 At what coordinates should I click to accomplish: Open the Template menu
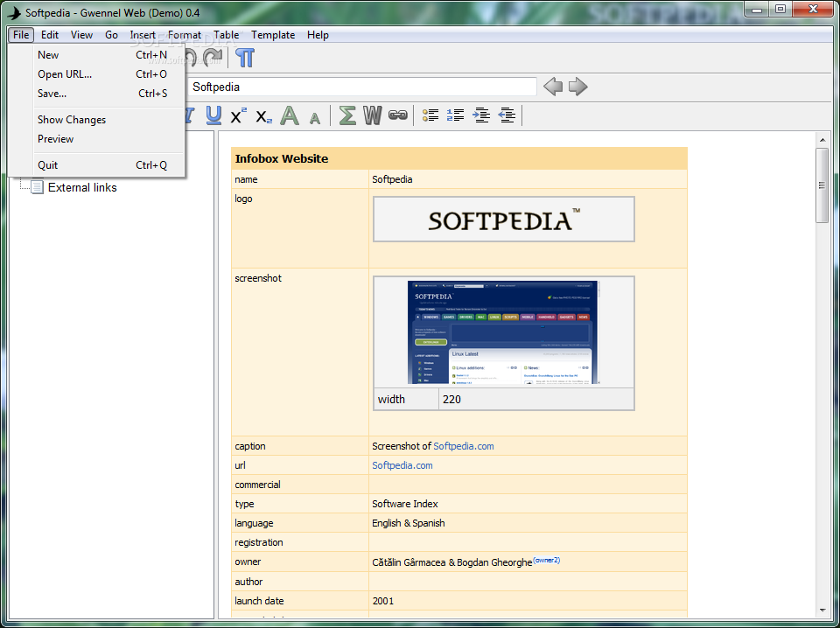tap(273, 35)
